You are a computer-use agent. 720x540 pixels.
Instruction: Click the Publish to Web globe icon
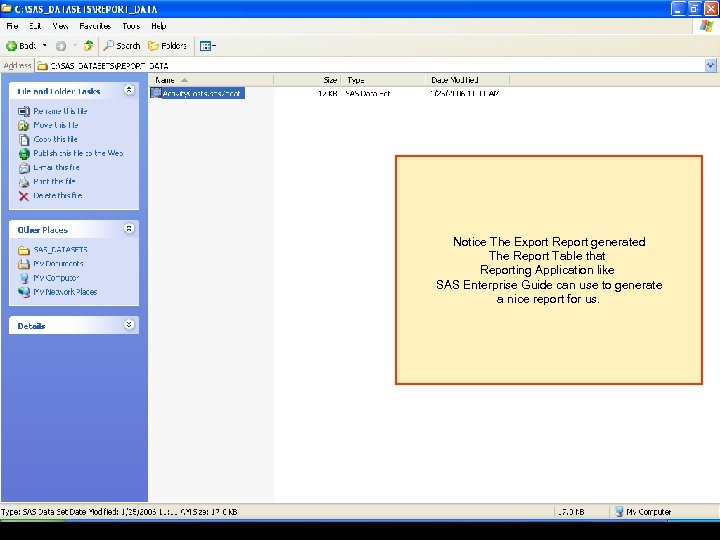click(x=24, y=154)
